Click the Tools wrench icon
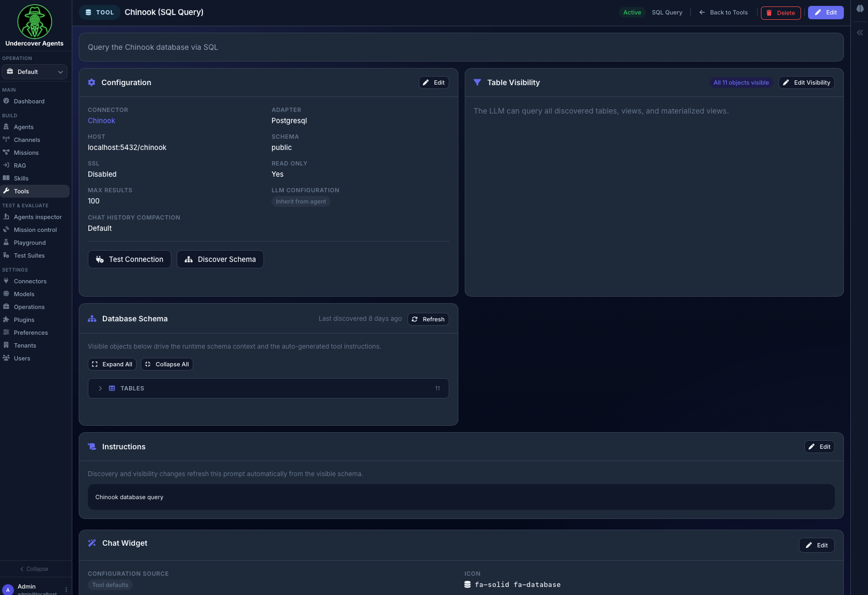 tap(6, 191)
